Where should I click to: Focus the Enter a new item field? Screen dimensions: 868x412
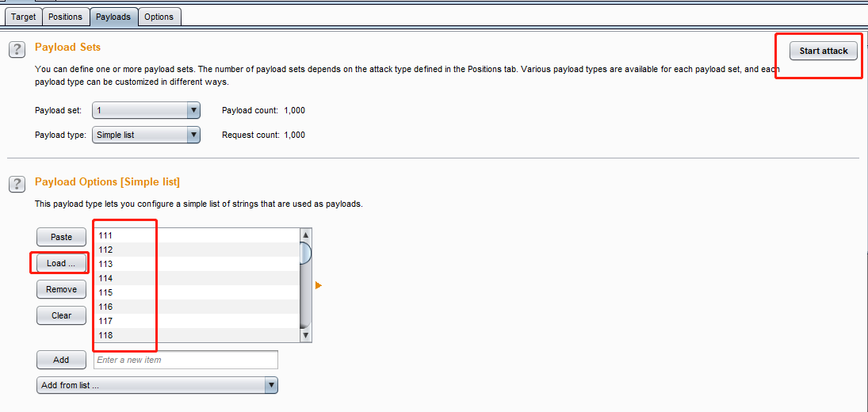point(186,360)
